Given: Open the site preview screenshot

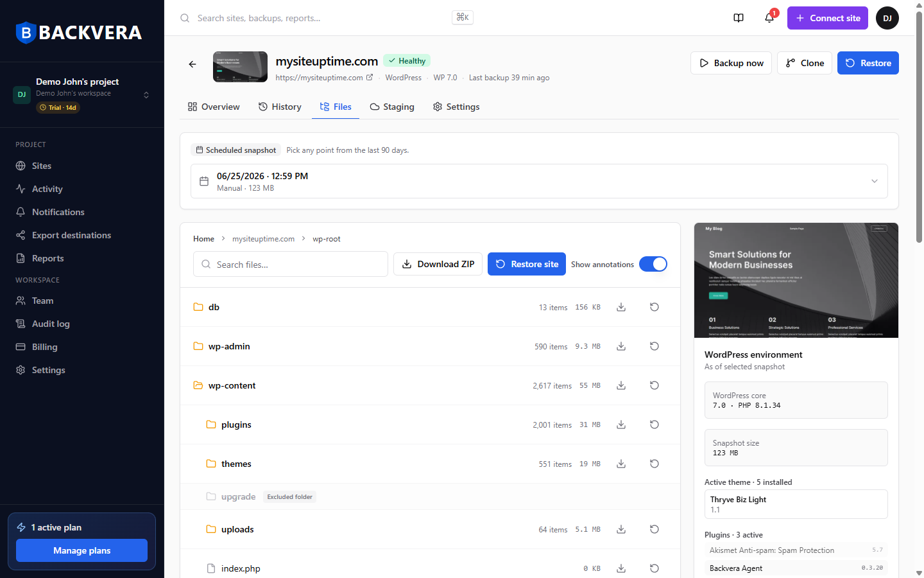Looking at the screenshot, I should coord(796,280).
